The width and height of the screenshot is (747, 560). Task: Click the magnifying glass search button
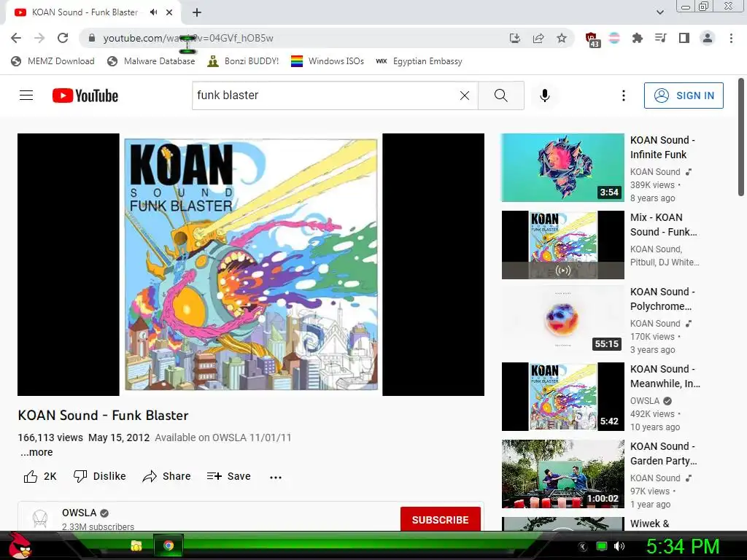coord(500,96)
